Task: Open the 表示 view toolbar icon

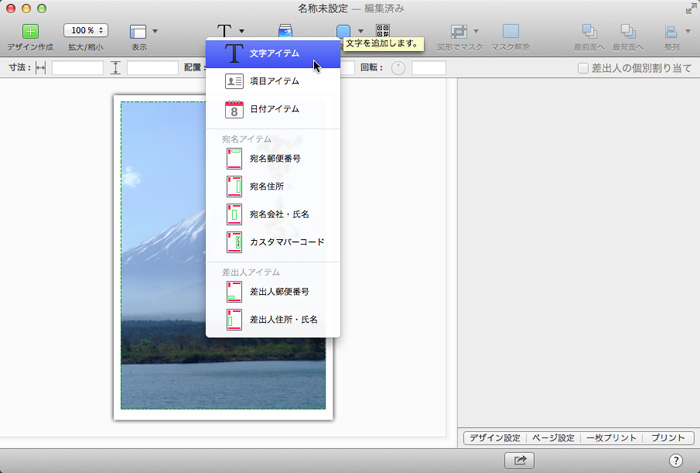Action: tap(139, 32)
